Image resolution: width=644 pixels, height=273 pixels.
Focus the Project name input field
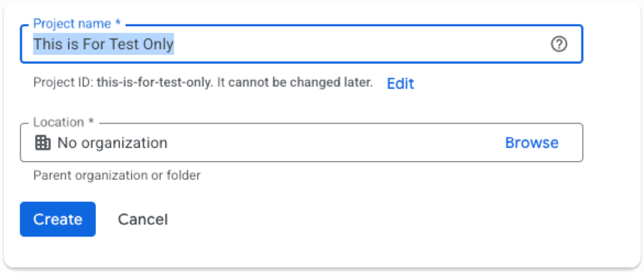click(301, 44)
